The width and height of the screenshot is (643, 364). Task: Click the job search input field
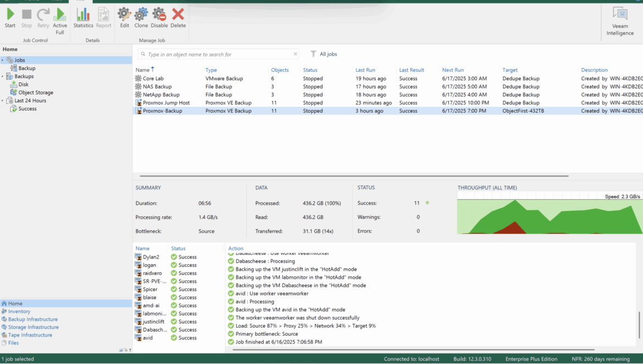218,54
